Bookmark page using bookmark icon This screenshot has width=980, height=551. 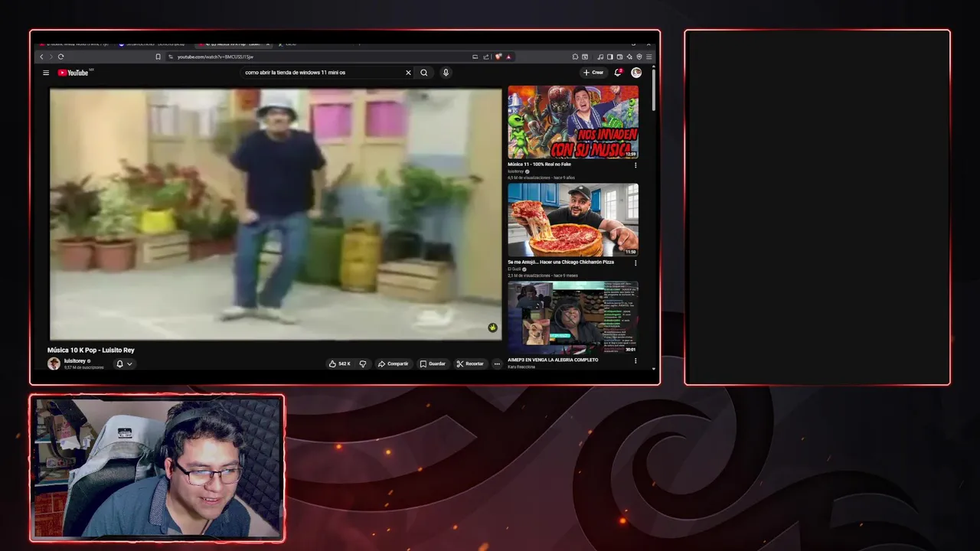click(158, 57)
